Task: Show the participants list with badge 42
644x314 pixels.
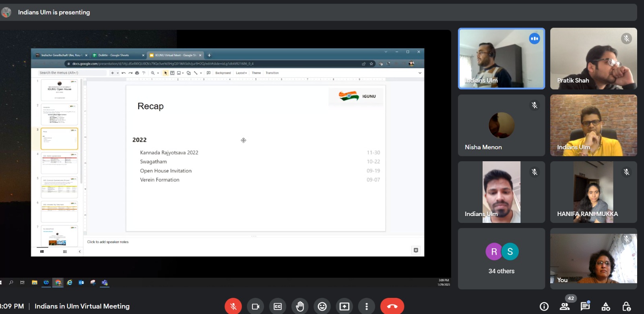Action: pyautogui.click(x=565, y=306)
